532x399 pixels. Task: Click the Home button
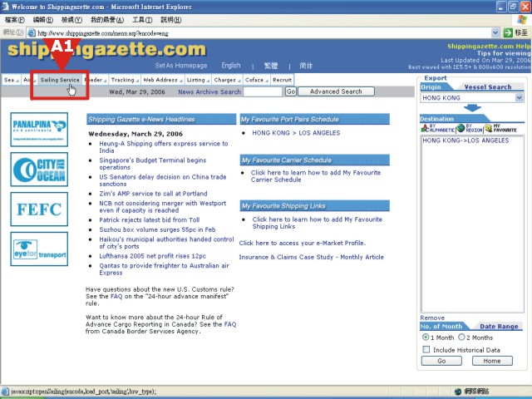point(492,361)
